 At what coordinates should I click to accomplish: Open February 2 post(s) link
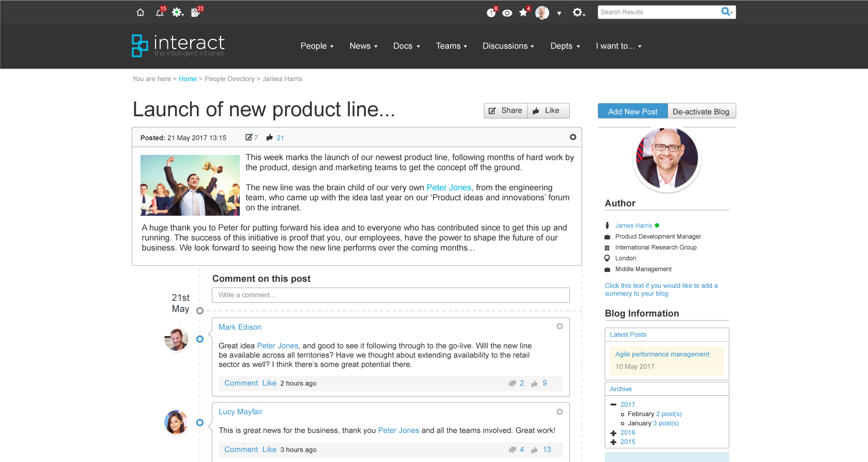669,414
